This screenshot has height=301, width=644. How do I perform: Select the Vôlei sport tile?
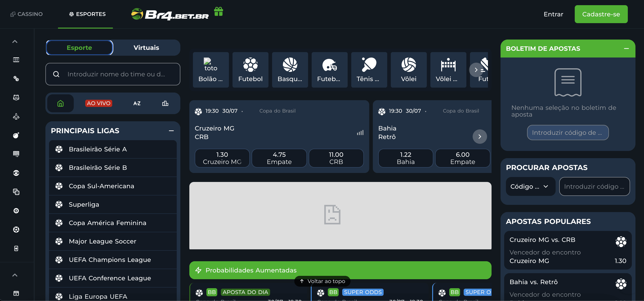coord(409,70)
